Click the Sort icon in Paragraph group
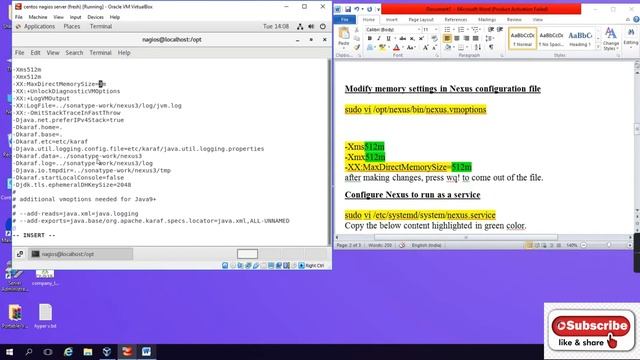This screenshot has width=640, height=360. (x=478, y=48)
